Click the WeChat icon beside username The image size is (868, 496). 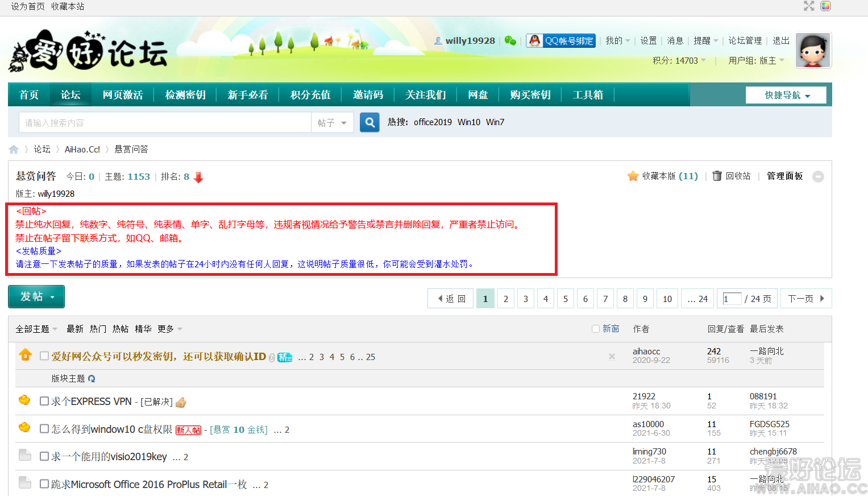(510, 40)
